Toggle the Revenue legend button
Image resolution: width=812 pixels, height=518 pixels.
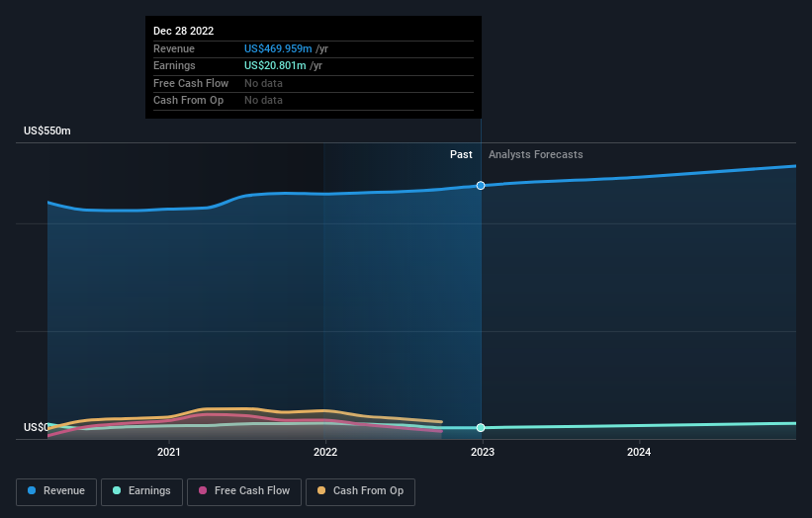(56, 491)
